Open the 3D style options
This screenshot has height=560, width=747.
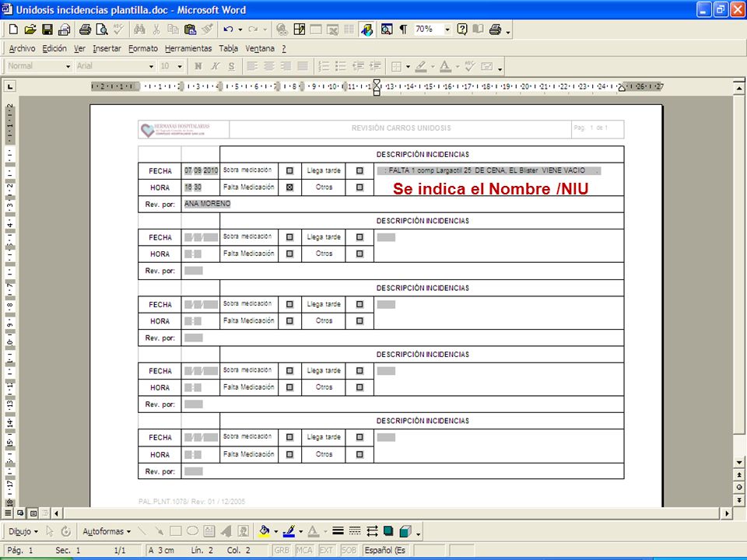405,531
